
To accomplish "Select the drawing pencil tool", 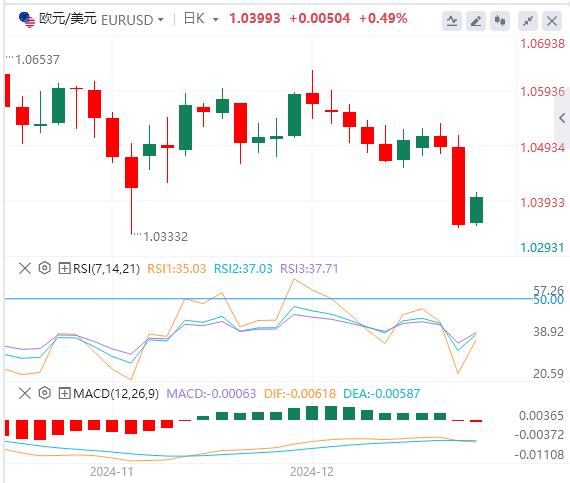I will (476, 21).
